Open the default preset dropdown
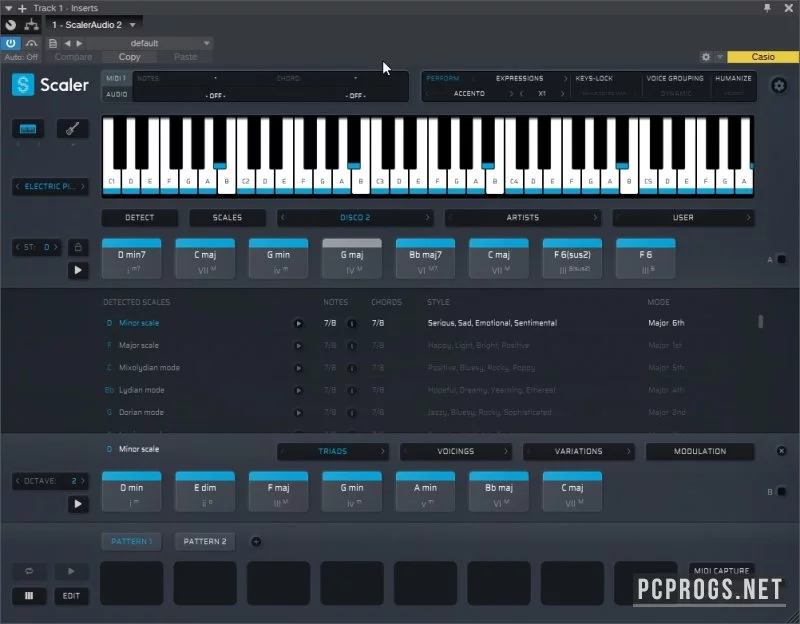 (x=149, y=43)
